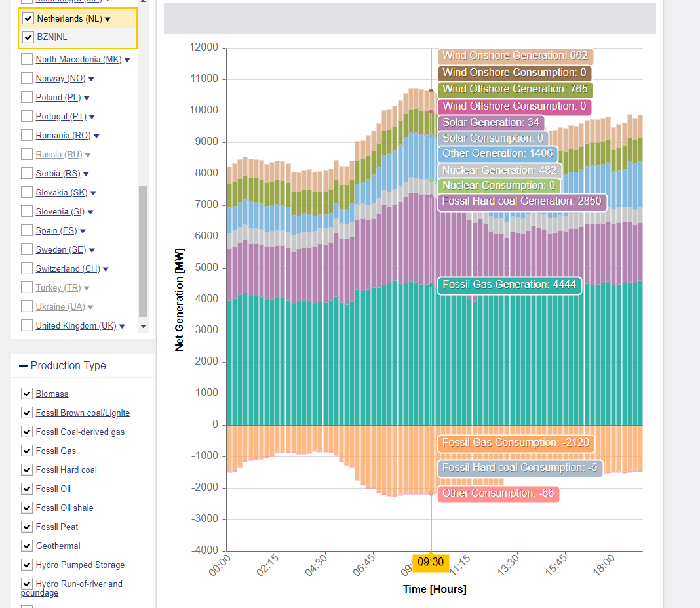
Task: Click the 15:45 time axis label
Action: (556, 565)
